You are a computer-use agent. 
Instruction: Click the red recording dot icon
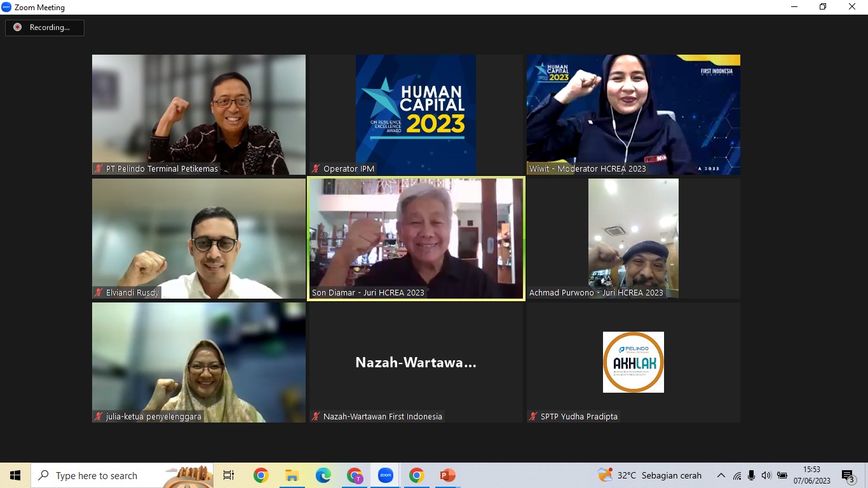[17, 27]
